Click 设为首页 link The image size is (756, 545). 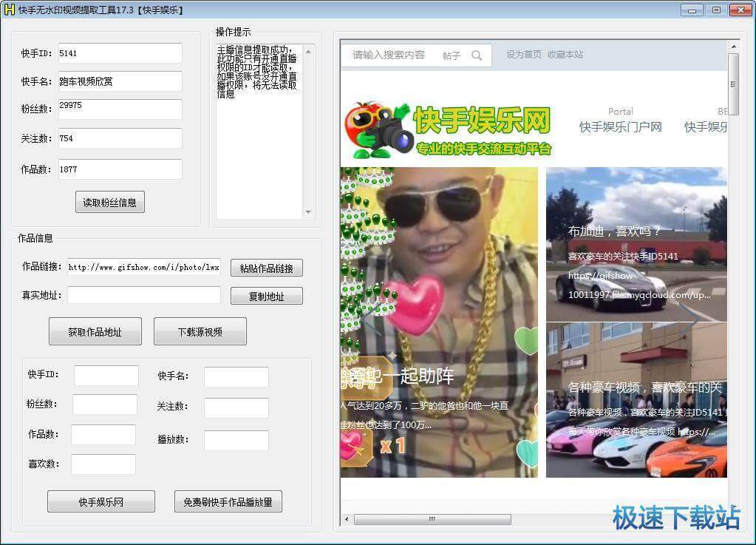click(x=524, y=55)
